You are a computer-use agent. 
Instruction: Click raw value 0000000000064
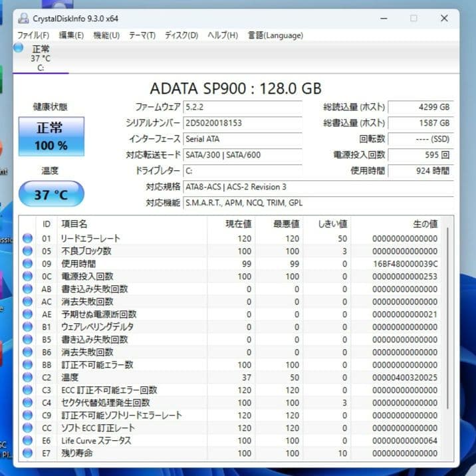click(x=406, y=441)
